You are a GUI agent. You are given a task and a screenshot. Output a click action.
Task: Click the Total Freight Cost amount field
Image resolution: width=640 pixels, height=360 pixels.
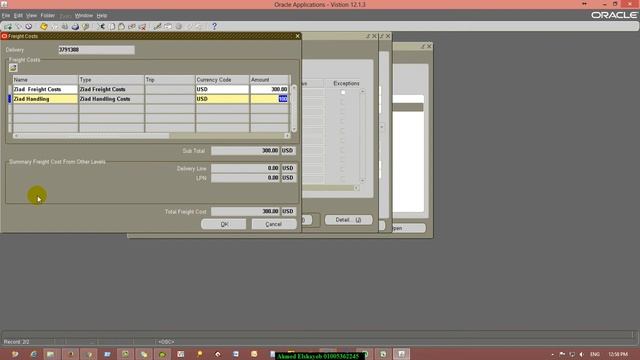point(245,211)
